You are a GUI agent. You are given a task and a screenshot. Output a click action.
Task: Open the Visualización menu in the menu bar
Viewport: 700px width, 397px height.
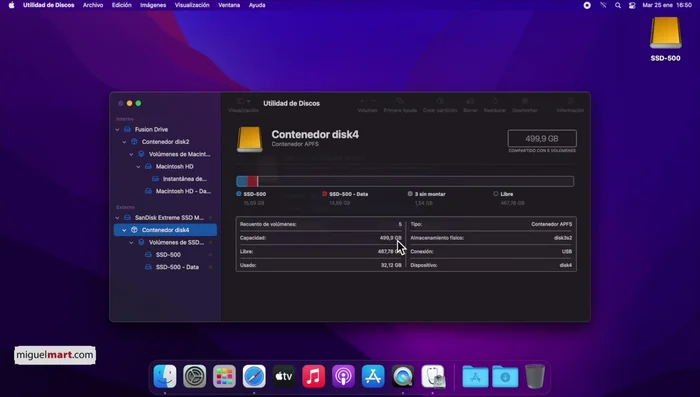point(192,5)
